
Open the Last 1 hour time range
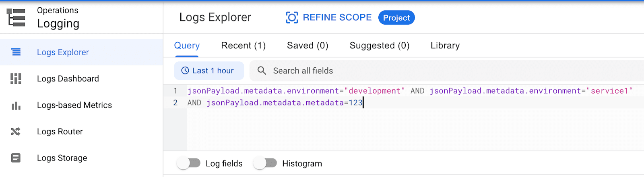pyautogui.click(x=209, y=71)
